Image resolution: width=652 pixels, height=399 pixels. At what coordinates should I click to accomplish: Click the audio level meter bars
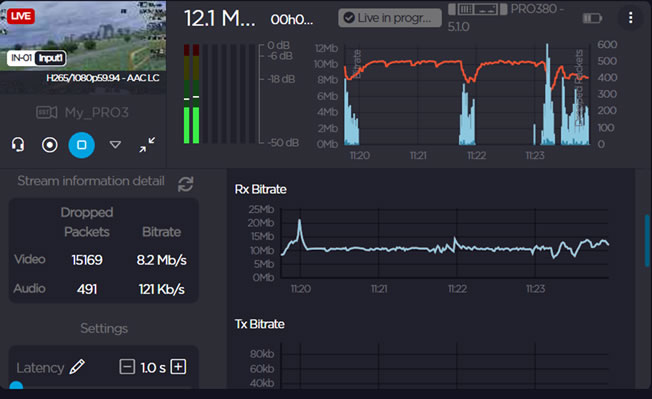[191, 94]
